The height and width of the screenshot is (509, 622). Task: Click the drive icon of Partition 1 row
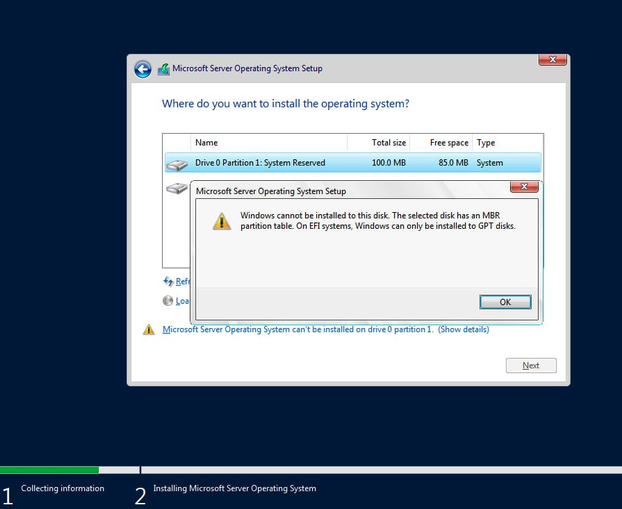pyautogui.click(x=177, y=164)
